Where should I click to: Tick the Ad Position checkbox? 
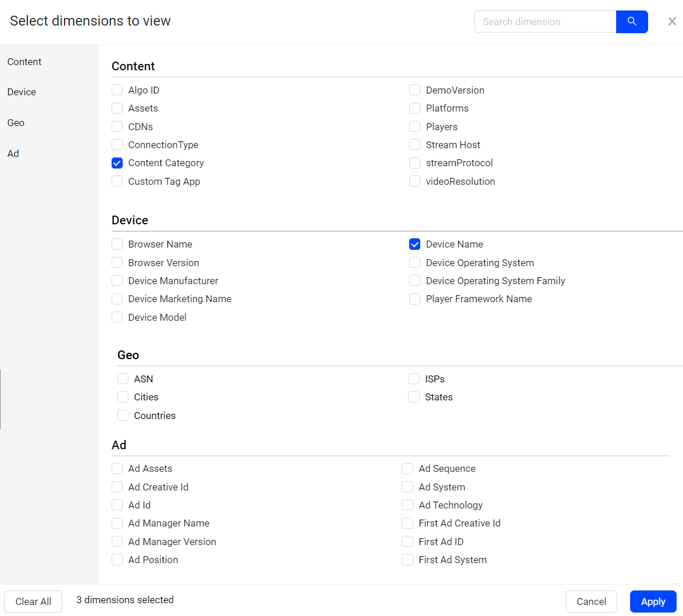(x=117, y=560)
